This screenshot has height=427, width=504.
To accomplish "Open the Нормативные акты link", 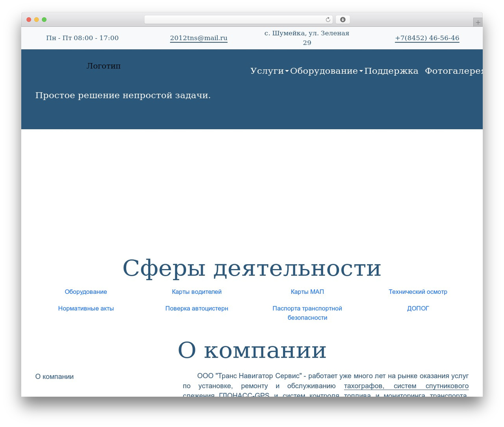I will tap(86, 308).
